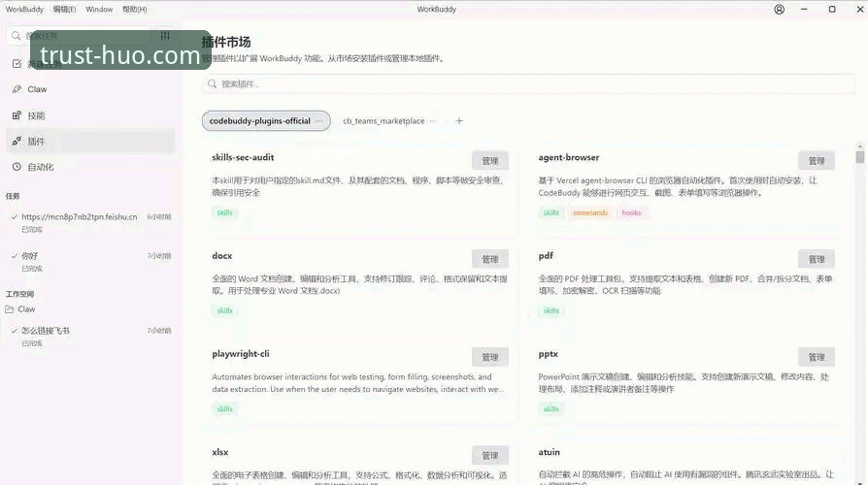Screen dimensions: 868x485
Task: Click the 插件 sidebar icon
Action: 17,141
